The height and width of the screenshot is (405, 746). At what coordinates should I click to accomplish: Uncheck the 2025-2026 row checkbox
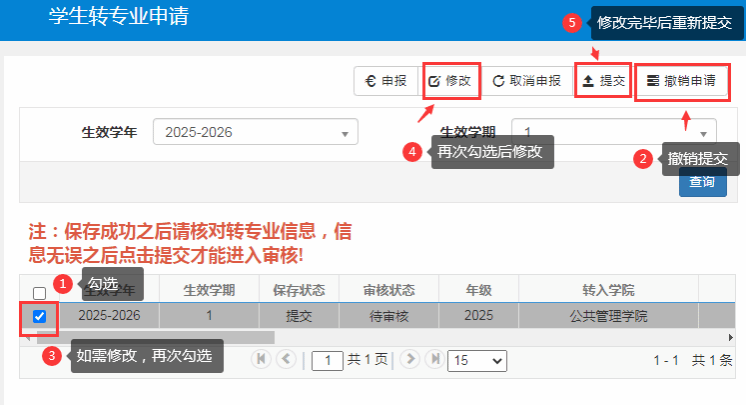(x=39, y=316)
